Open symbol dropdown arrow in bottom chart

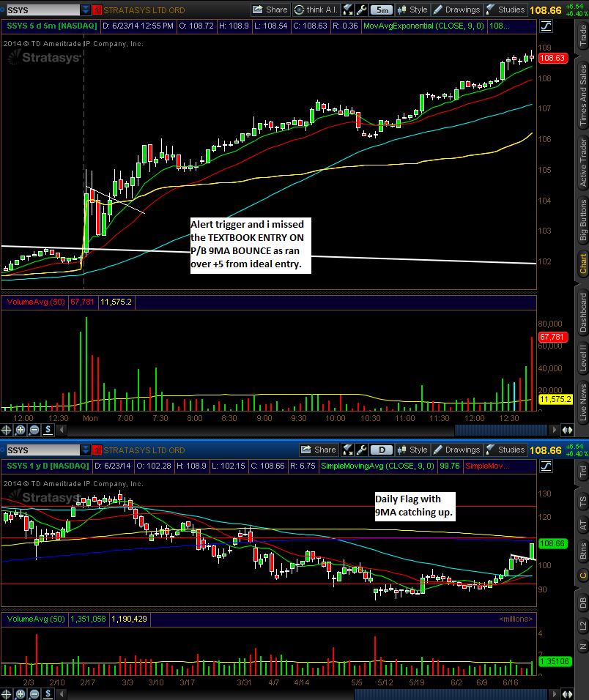coord(85,450)
